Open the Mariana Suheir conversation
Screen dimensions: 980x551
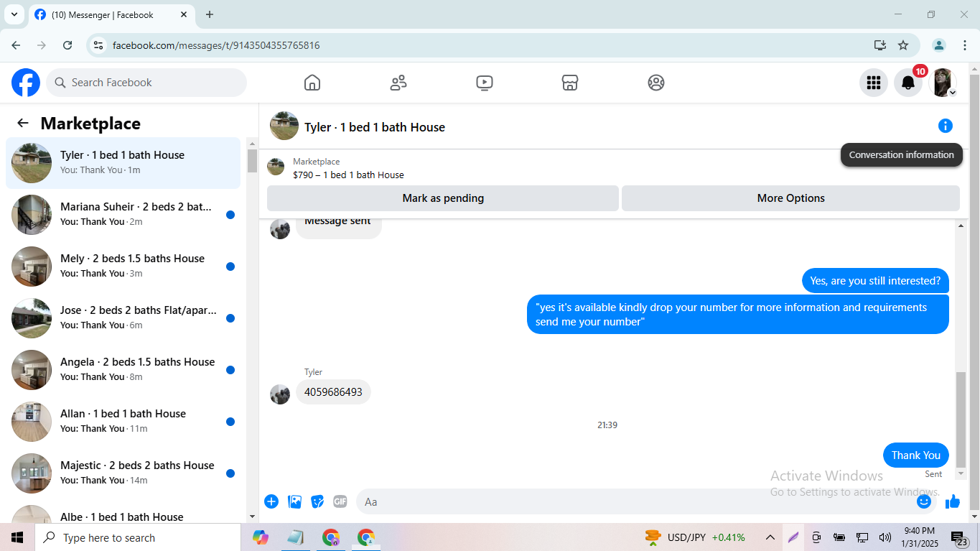[123, 215]
